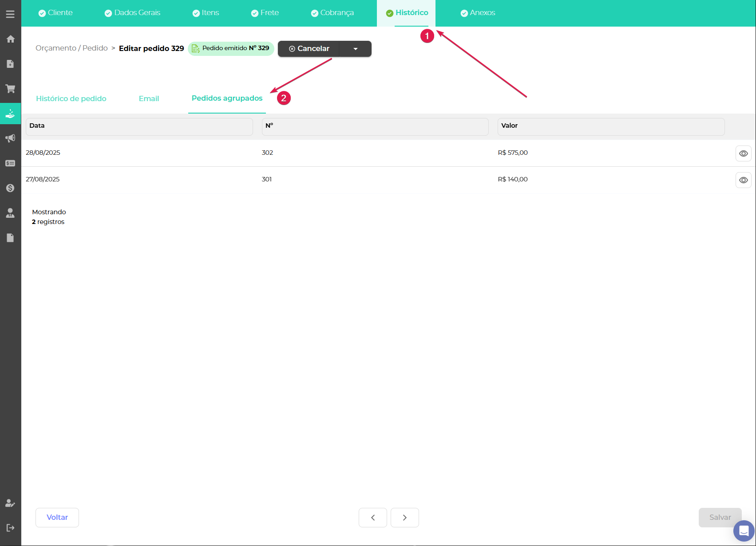The width and height of the screenshot is (756, 546).
Task: Expand the Cancelar dropdown arrow
Action: (x=356, y=49)
